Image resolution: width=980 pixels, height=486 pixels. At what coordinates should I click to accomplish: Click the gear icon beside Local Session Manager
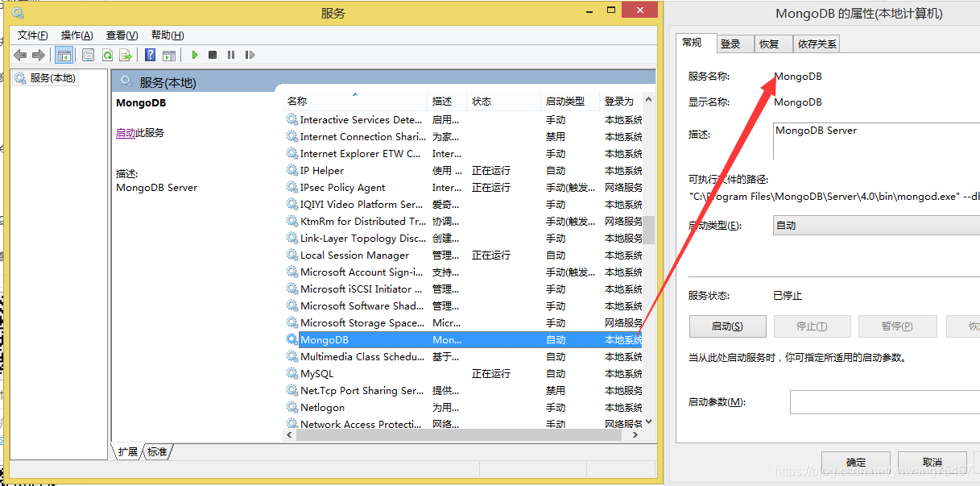pyautogui.click(x=292, y=255)
